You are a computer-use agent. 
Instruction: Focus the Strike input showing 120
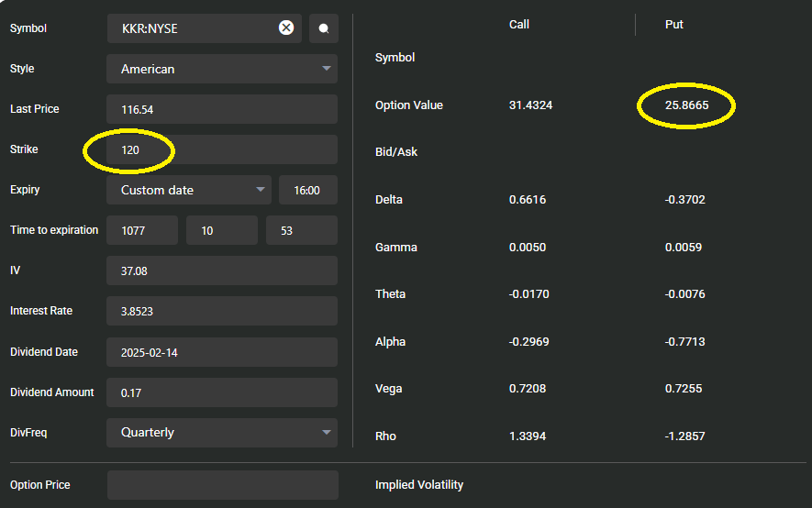click(222, 149)
